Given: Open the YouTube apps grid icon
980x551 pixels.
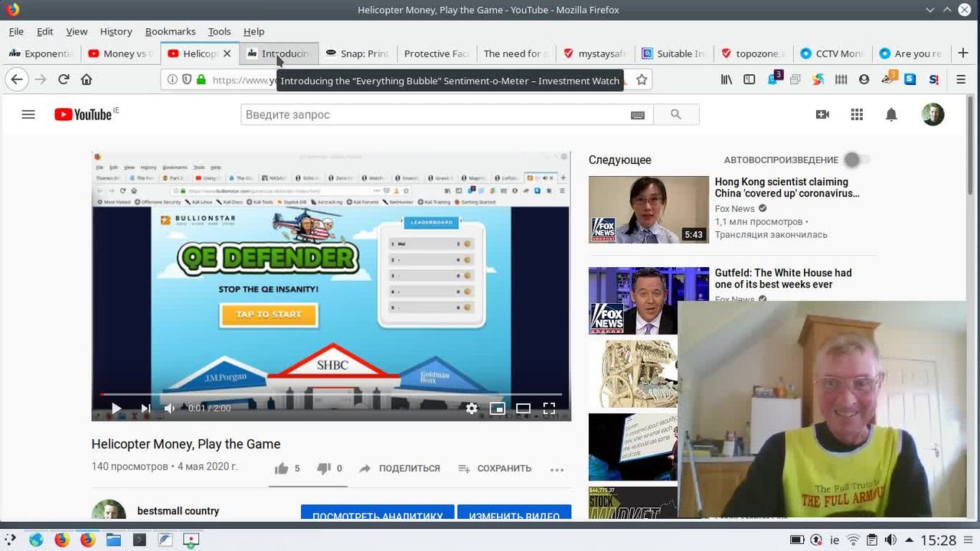Looking at the screenshot, I should click(x=857, y=115).
